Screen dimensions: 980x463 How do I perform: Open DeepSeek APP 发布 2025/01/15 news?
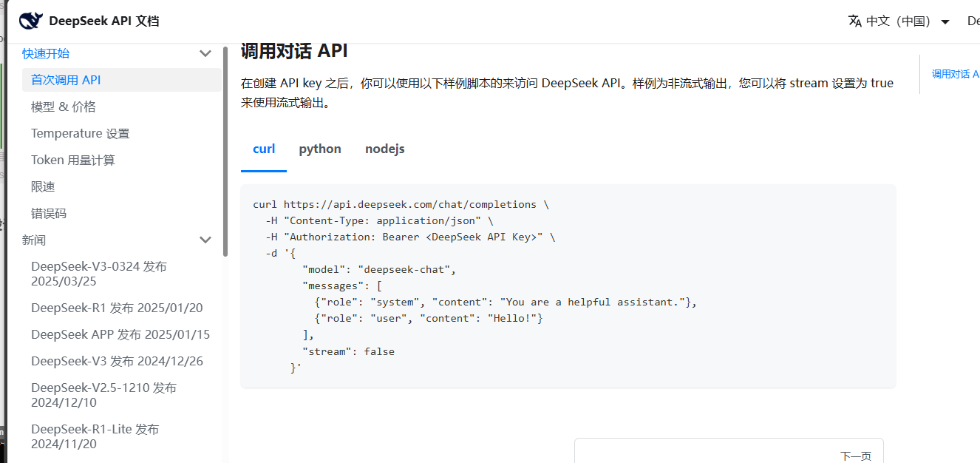[122, 334]
